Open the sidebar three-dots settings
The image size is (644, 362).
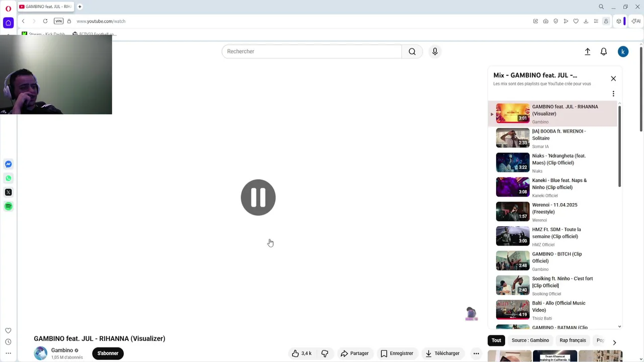8,353
